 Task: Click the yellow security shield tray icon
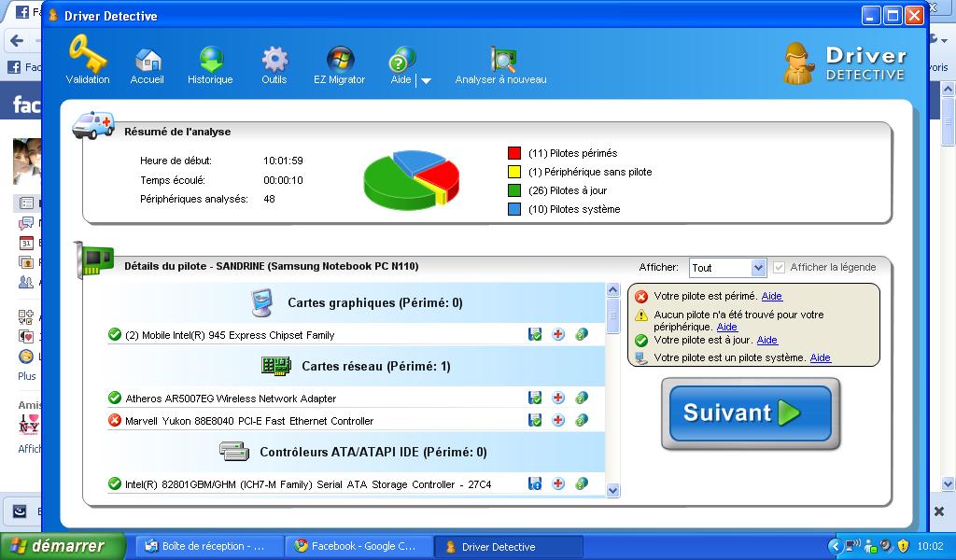[904, 546]
